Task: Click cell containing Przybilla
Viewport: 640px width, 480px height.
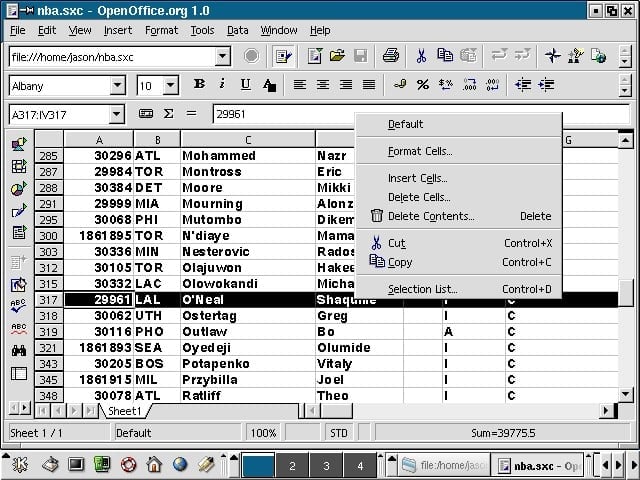Action: pyautogui.click(x=248, y=380)
